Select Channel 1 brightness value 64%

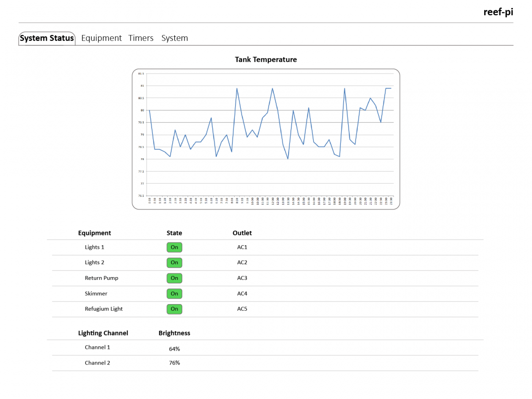(174, 349)
